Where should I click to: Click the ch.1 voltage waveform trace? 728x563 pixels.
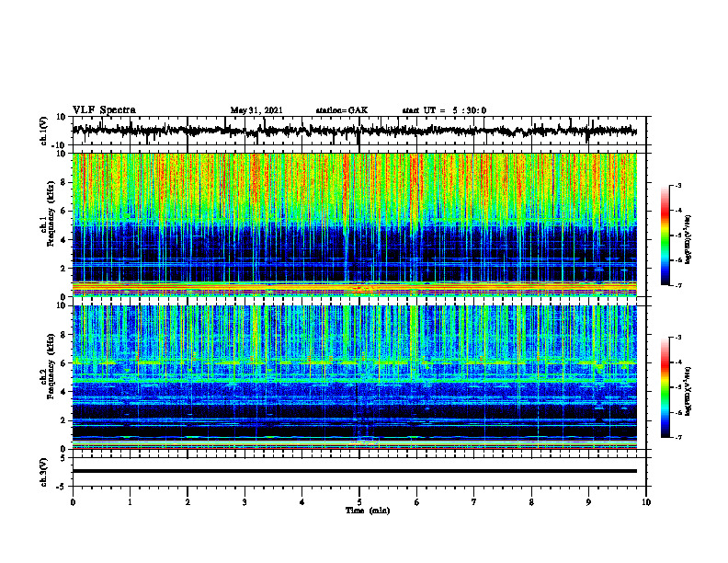tap(354, 131)
